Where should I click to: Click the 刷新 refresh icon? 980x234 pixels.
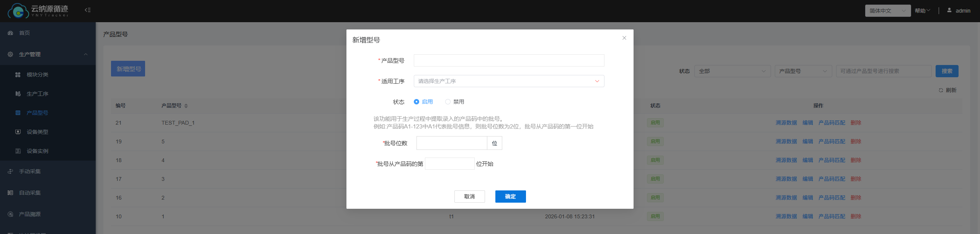pyautogui.click(x=941, y=90)
